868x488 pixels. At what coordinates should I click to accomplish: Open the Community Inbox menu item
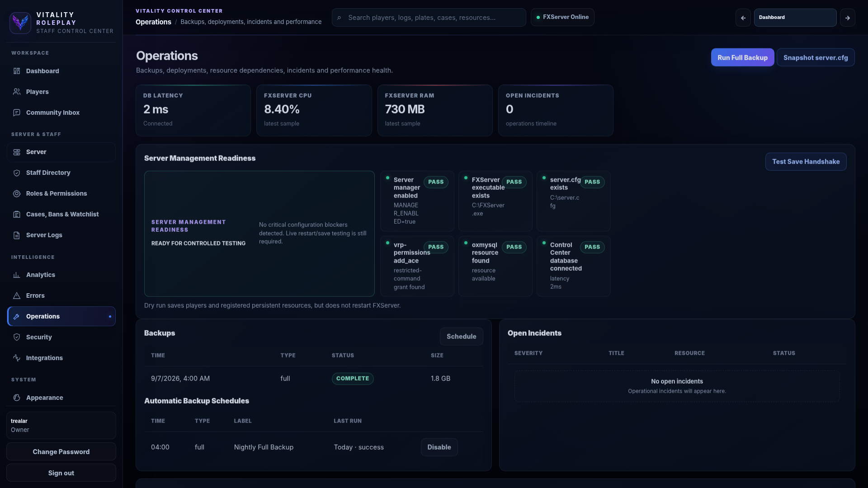(61, 113)
